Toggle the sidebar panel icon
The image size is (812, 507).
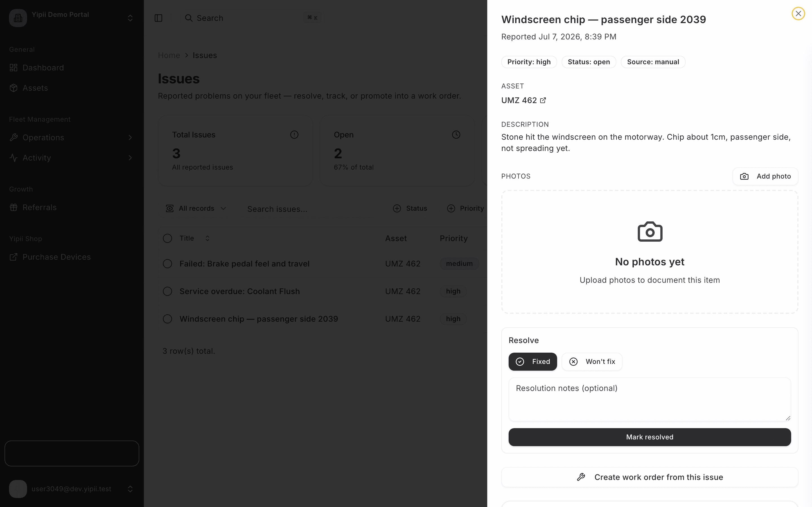(158, 18)
